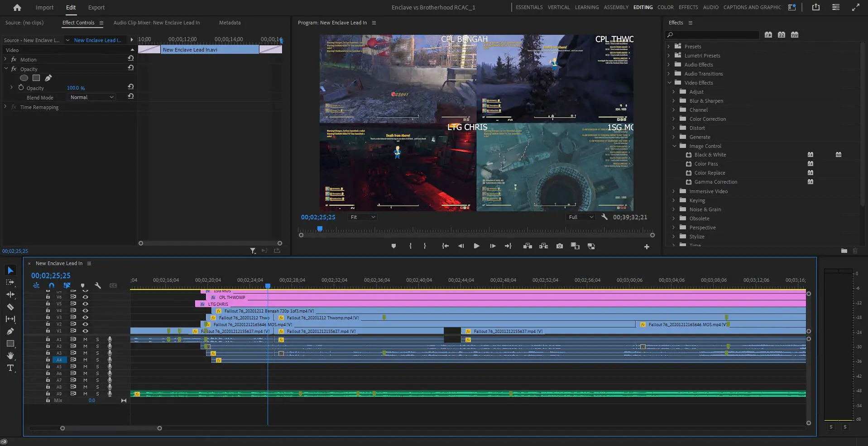Switch to the AUDIO workspace
This screenshot has height=446, width=868.
pyautogui.click(x=710, y=7)
